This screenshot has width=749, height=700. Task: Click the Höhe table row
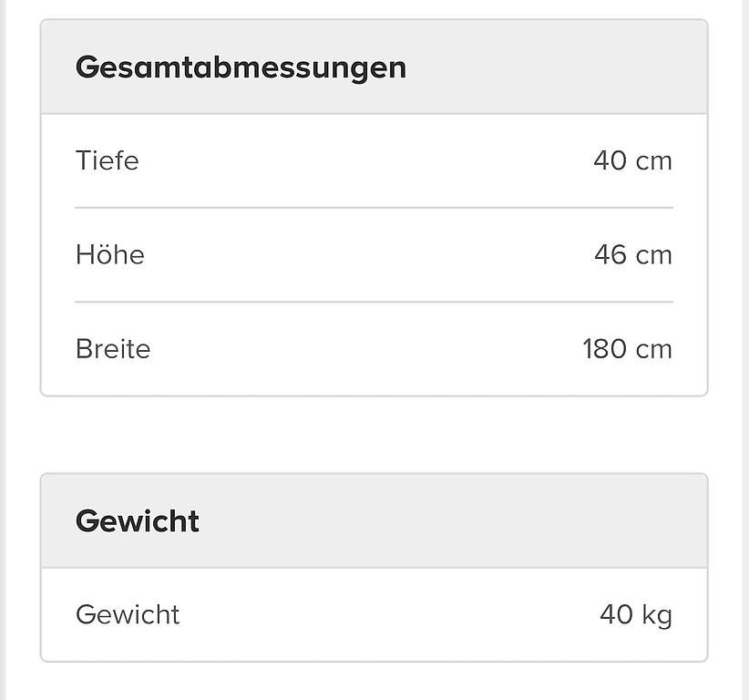point(374,254)
